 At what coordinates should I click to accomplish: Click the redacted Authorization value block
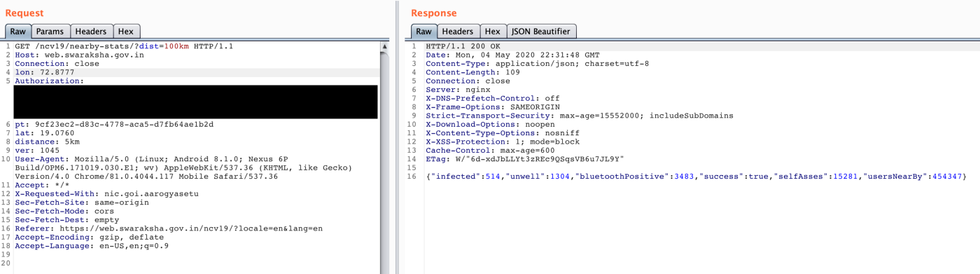coord(195,102)
